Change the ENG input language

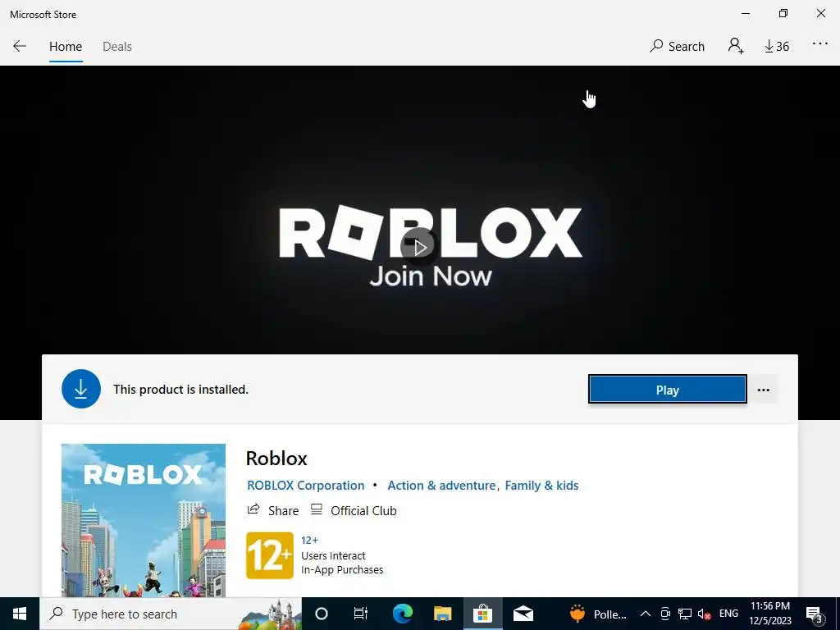(728, 614)
